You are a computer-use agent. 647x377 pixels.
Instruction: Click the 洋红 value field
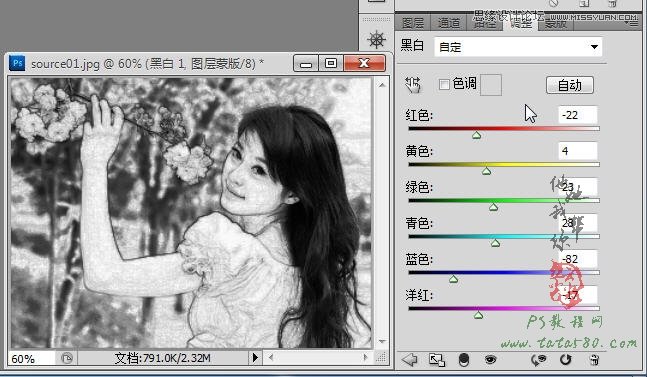click(578, 295)
